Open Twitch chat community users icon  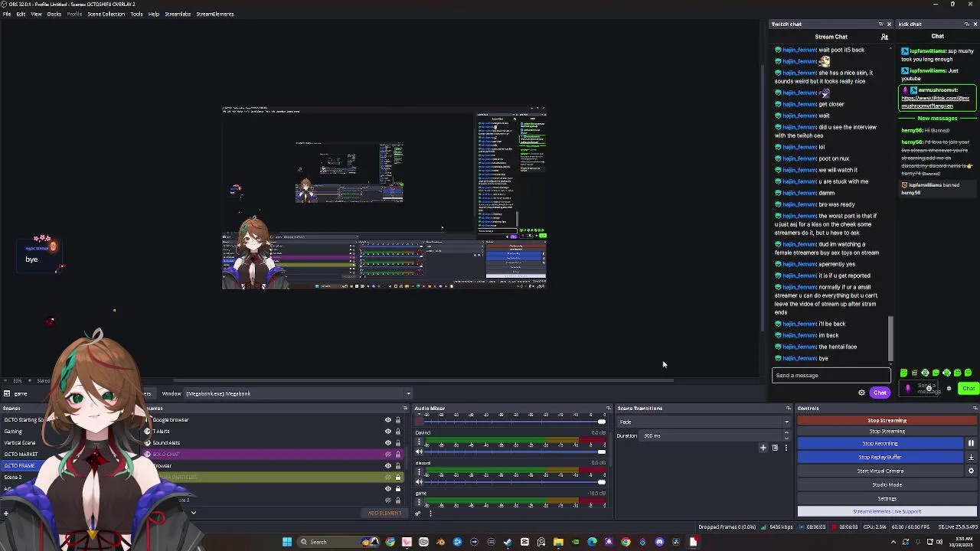(884, 37)
